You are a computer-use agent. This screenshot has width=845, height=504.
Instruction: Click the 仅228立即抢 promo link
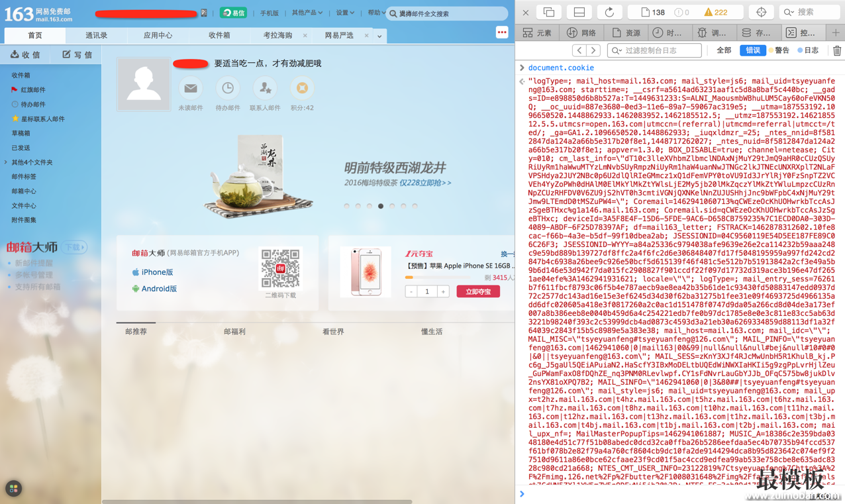point(425,183)
